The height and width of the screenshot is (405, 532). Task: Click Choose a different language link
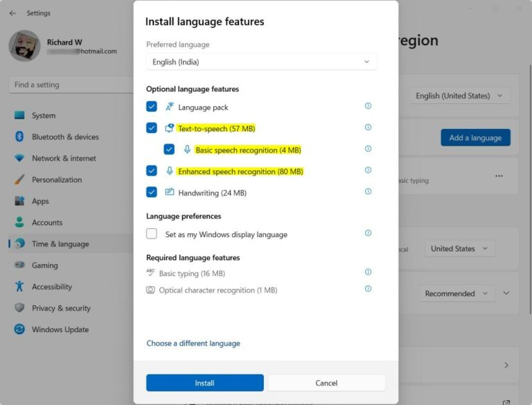point(193,343)
